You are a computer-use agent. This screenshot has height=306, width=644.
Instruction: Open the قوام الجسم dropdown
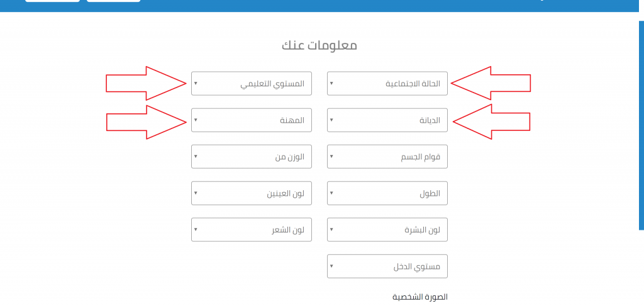pos(387,156)
